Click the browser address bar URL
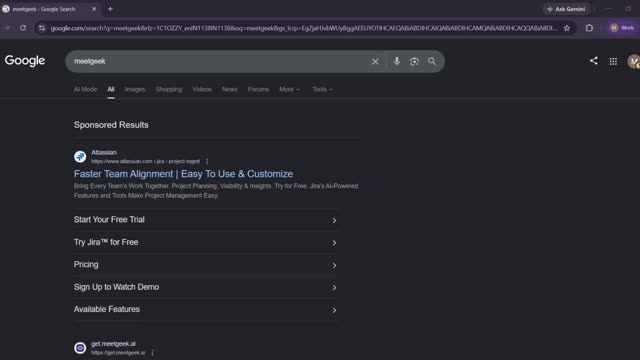 pyautogui.click(x=303, y=28)
